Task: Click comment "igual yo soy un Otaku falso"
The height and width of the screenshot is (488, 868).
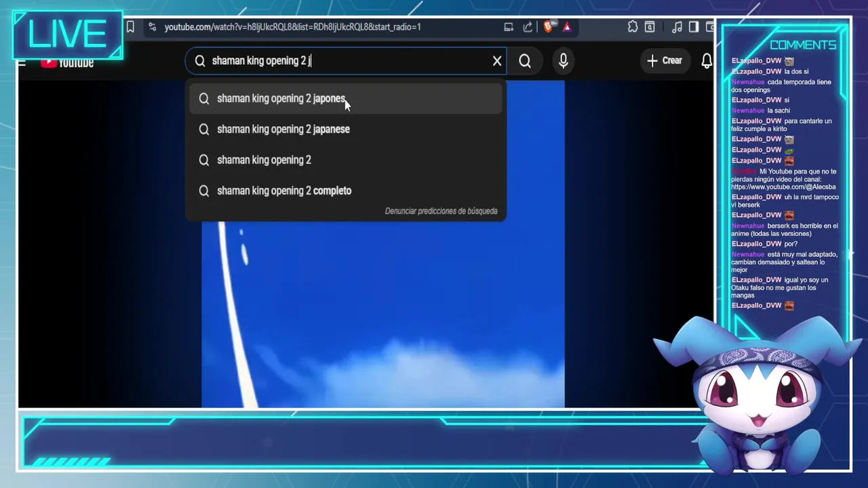Action: [x=779, y=287]
